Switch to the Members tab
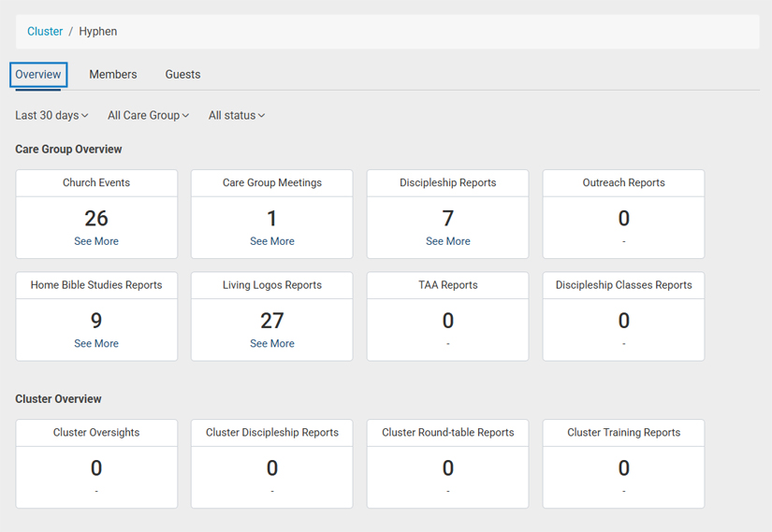 pos(113,75)
